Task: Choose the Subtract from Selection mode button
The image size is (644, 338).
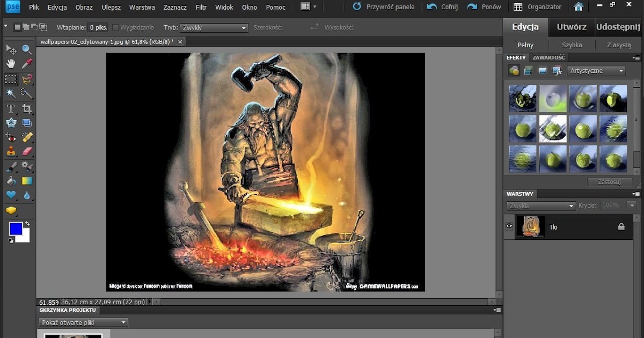Action: (34, 27)
